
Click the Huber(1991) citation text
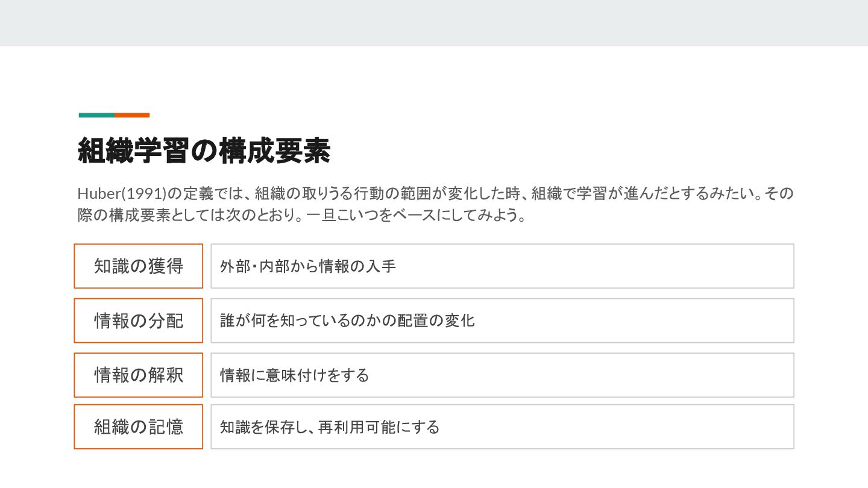122,194
